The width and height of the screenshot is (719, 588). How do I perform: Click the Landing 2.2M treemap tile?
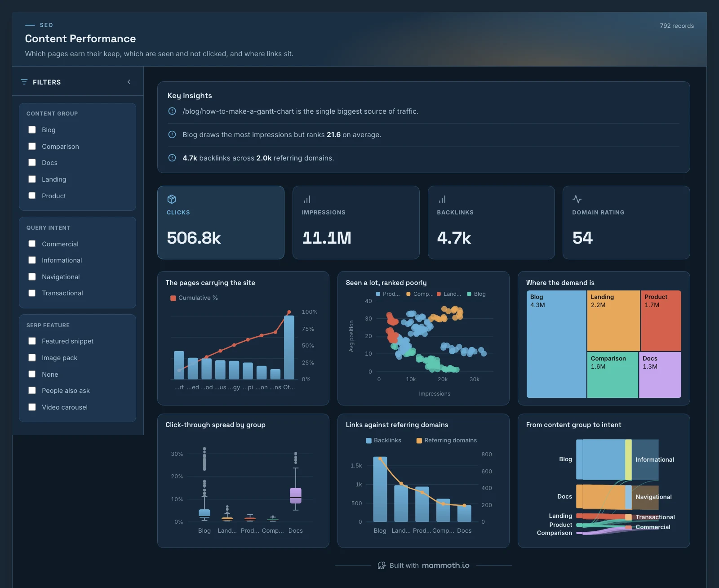(613, 321)
